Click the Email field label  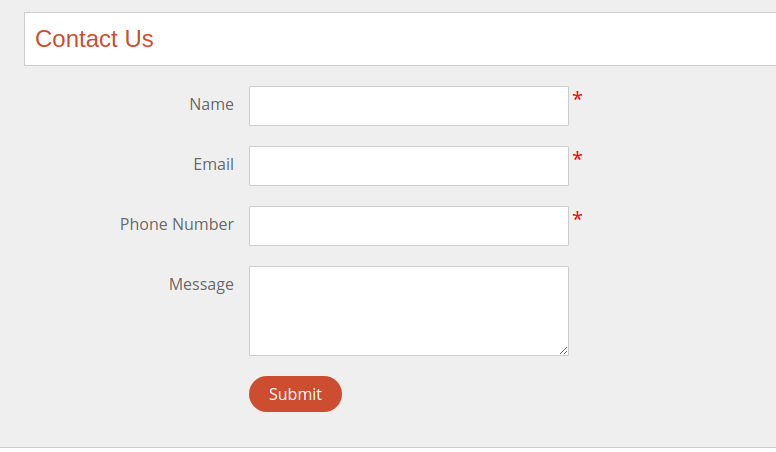coord(213,164)
